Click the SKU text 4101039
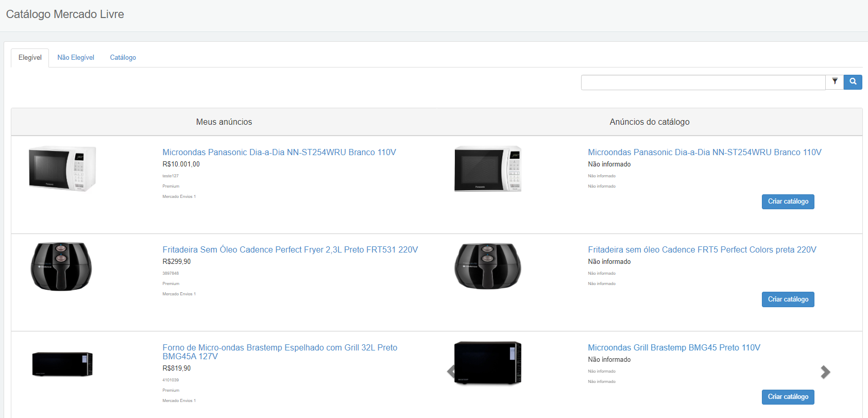 click(x=171, y=380)
